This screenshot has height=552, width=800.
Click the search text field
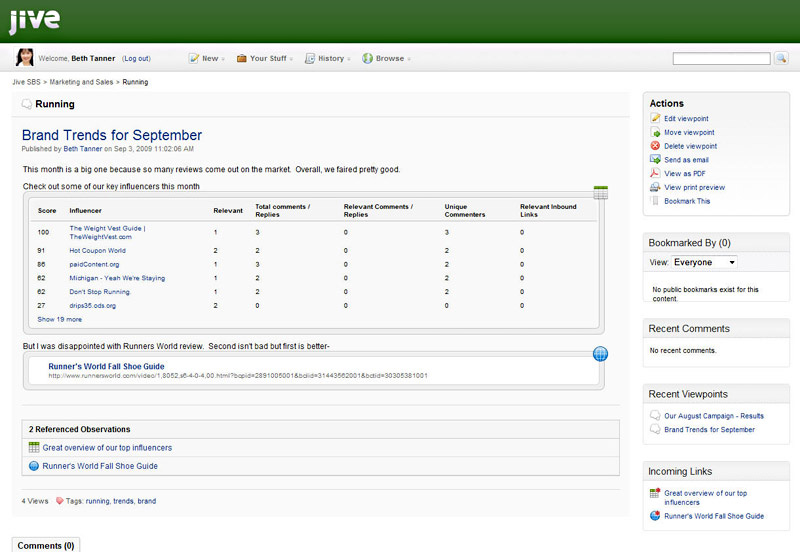tap(721, 59)
